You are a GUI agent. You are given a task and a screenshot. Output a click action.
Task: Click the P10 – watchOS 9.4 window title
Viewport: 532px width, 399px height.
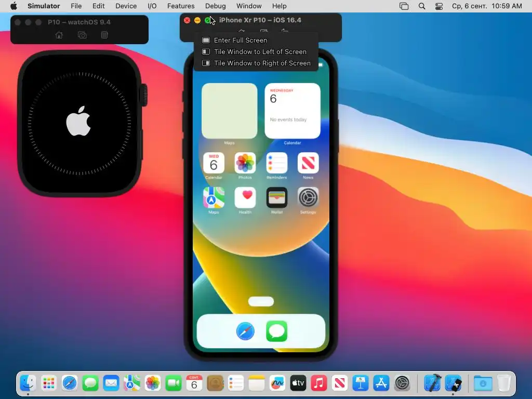[x=79, y=22]
